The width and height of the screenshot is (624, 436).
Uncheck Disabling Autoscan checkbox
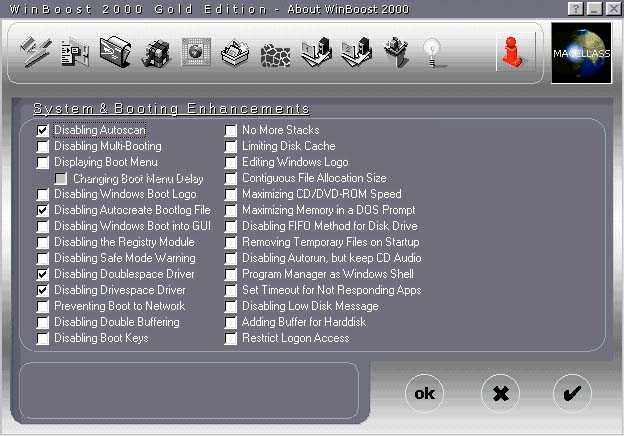pyautogui.click(x=43, y=130)
